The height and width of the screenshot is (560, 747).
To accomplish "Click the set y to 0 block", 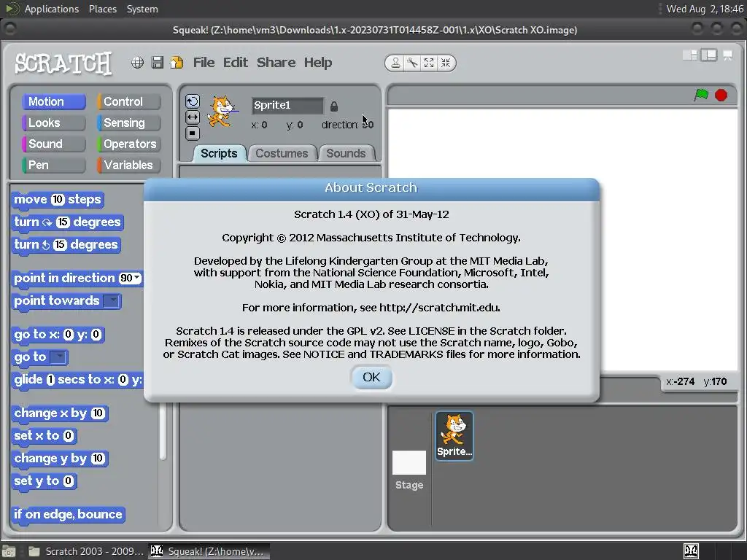I will [x=44, y=481].
